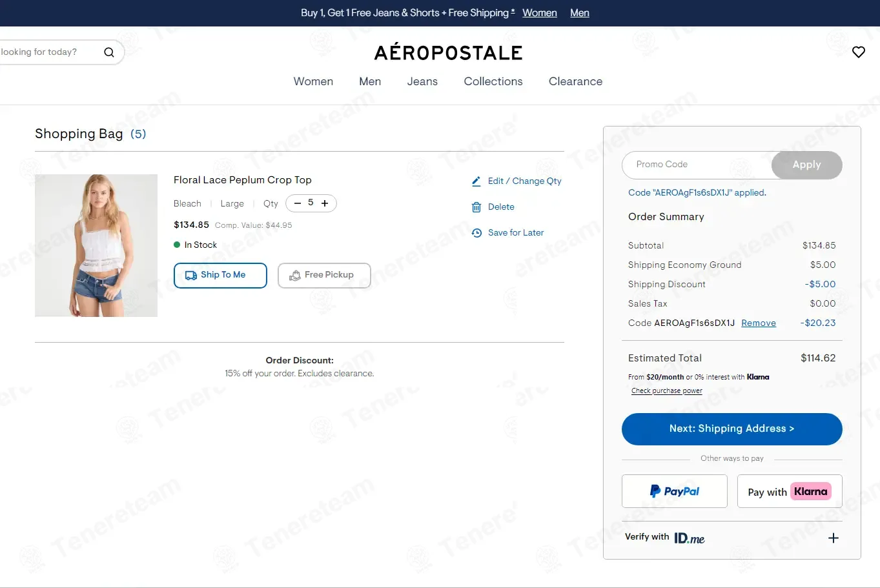Click the Men link in promo banner

click(580, 13)
